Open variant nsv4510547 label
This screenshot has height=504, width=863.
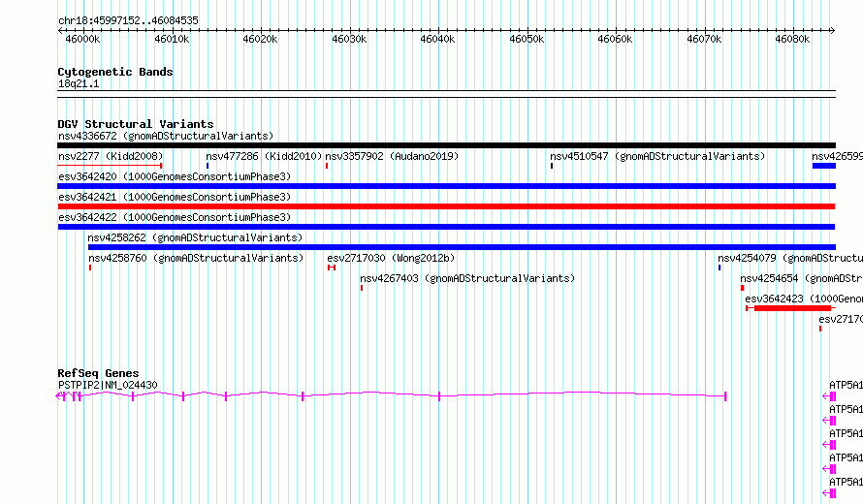[x=657, y=156]
